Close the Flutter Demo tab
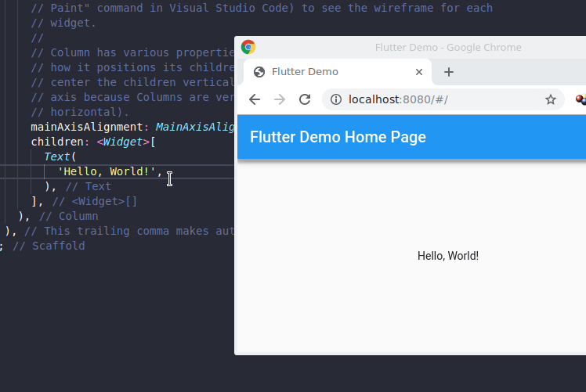This screenshot has width=586, height=392. click(x=419, y=72)
